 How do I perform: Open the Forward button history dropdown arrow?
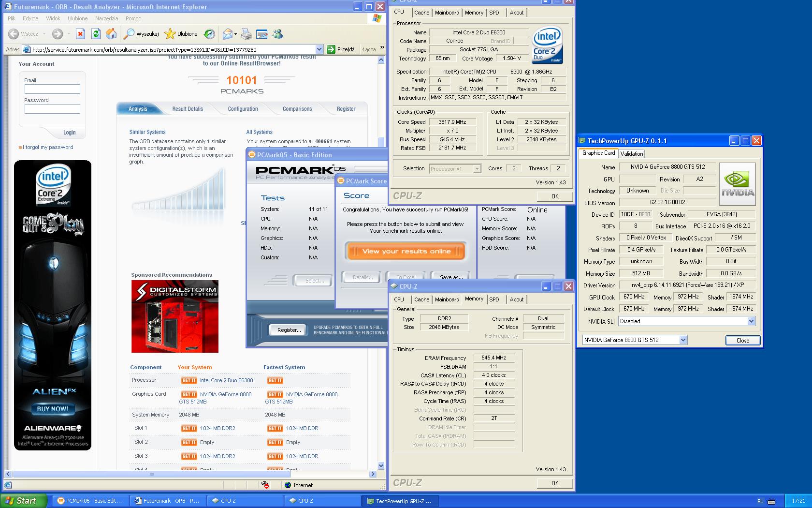pos(68,34)
